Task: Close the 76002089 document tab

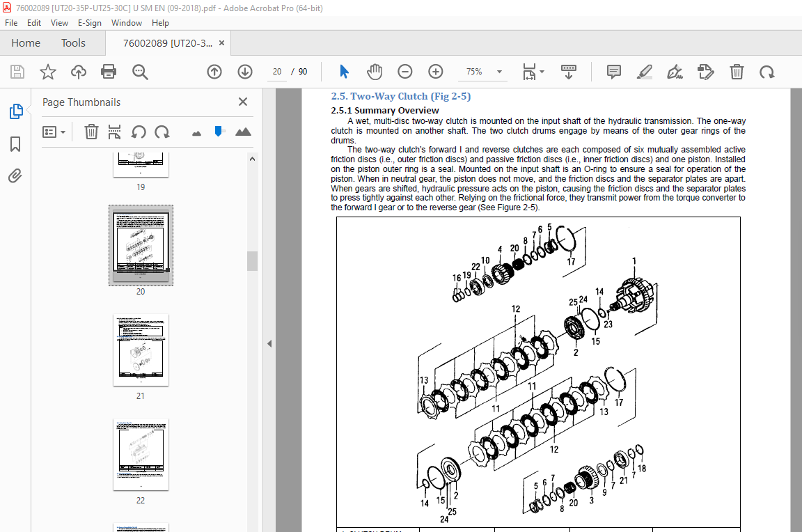Action: point(221,43)
